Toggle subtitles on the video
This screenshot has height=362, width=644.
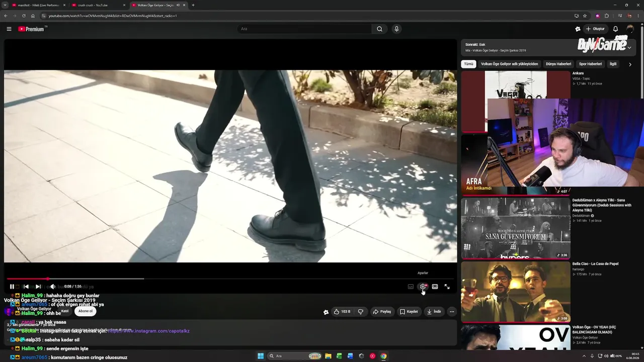[411, 287]
